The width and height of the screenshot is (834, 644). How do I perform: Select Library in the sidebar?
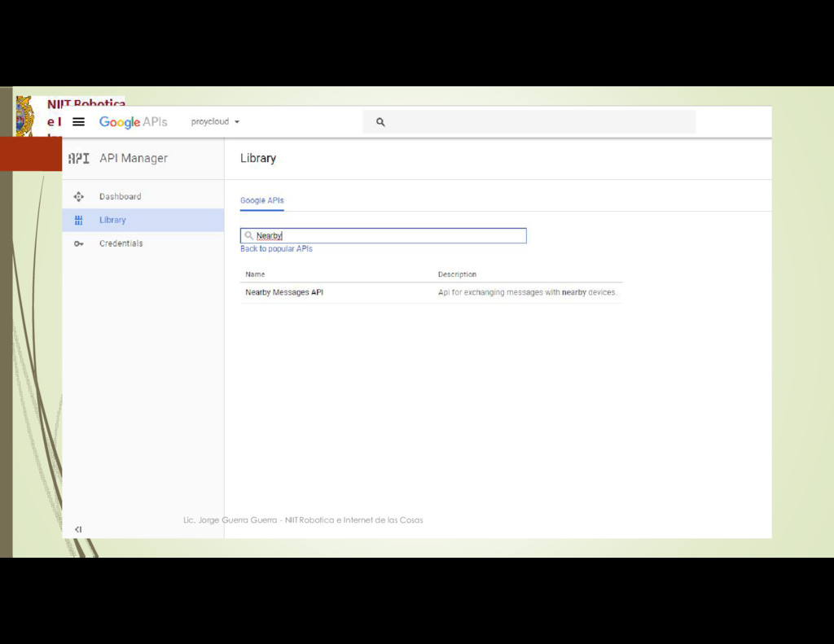click(x=143, y=220)
